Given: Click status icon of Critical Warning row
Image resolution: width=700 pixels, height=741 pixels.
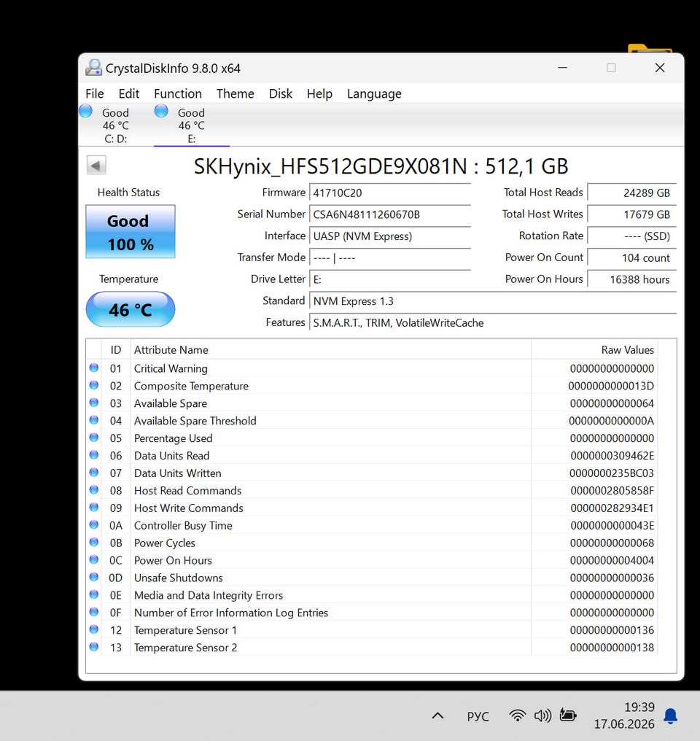Looking at the screenshot, I should point(94,368).
